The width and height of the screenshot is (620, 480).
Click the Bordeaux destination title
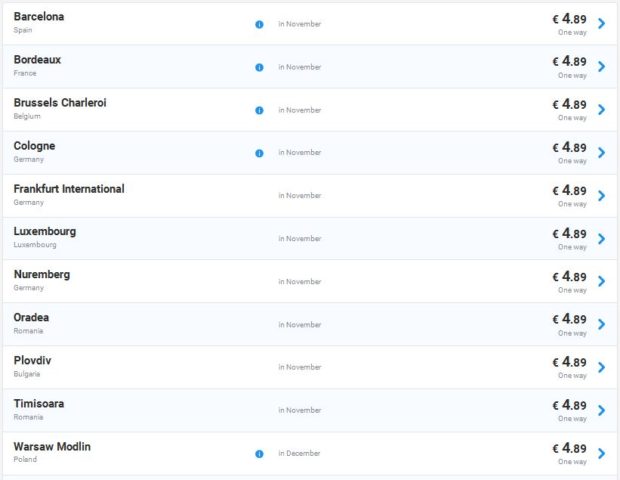(37, 59)
